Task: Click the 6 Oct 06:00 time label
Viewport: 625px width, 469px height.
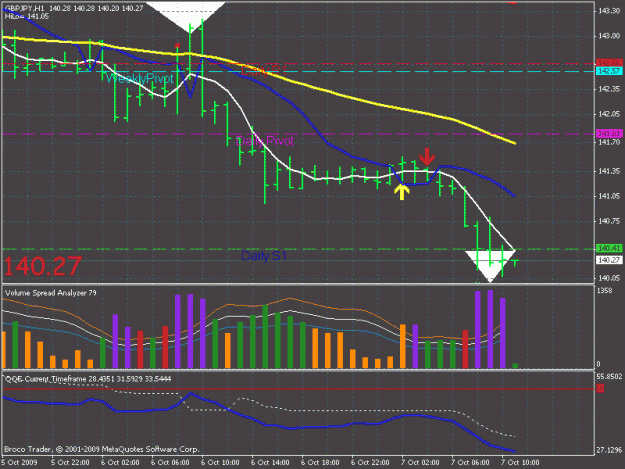Action: [x=170, y=463]
